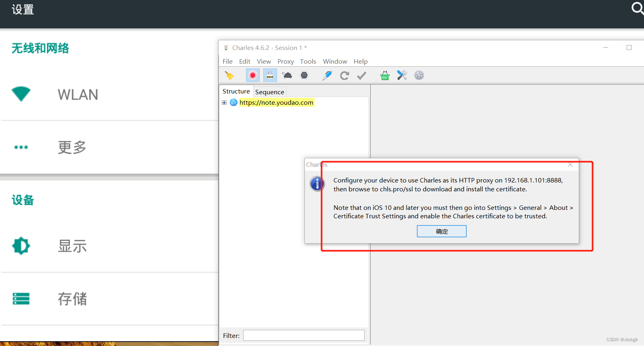Click the globe icon beside note.youdao.com
This screenshot has width=644, height=346.
click(x=233, y=102)
